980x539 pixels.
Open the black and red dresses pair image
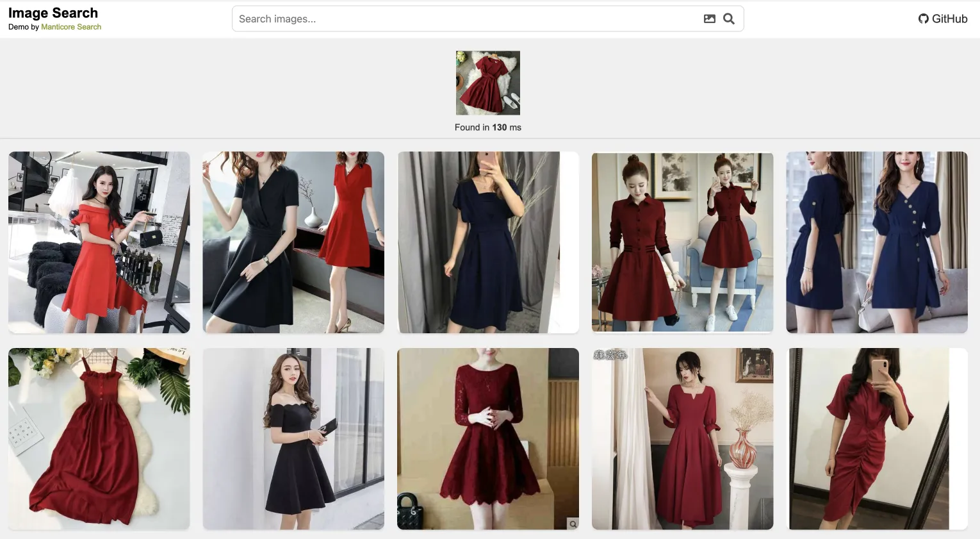[293, 242]
